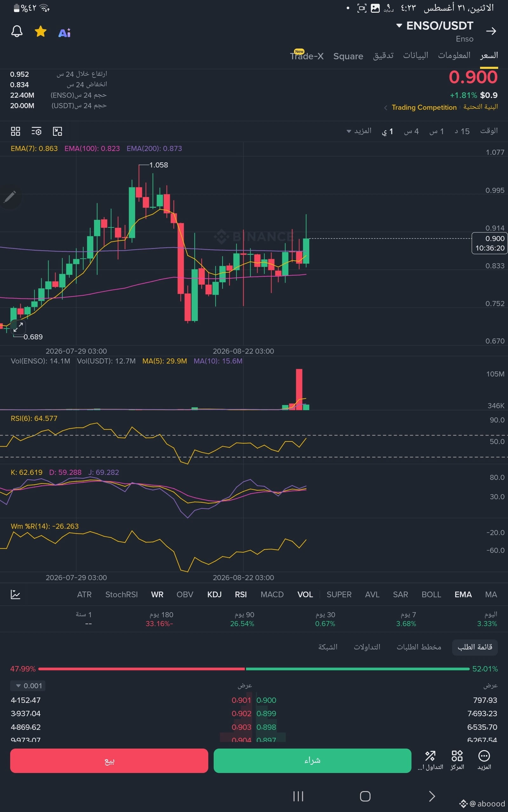Select the 0.901 ask price
The image size is (508, 812).
(241, 700)
